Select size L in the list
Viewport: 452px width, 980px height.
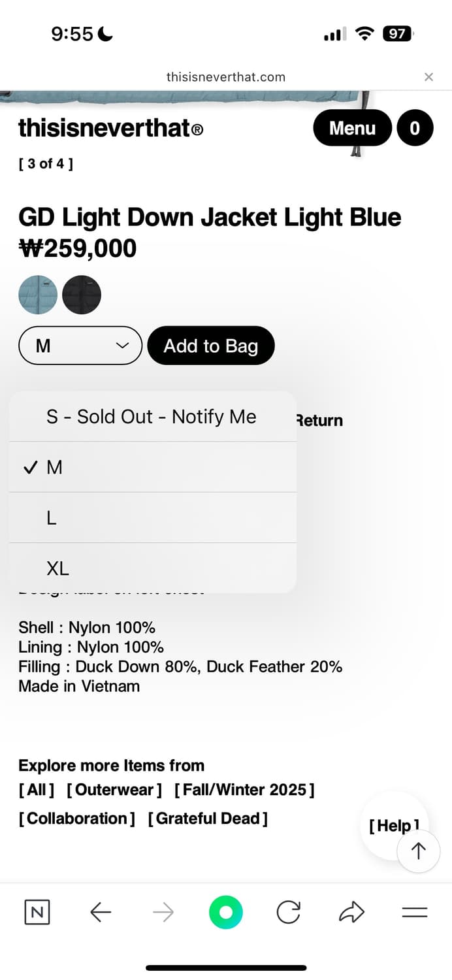click(x=153, y=518)
